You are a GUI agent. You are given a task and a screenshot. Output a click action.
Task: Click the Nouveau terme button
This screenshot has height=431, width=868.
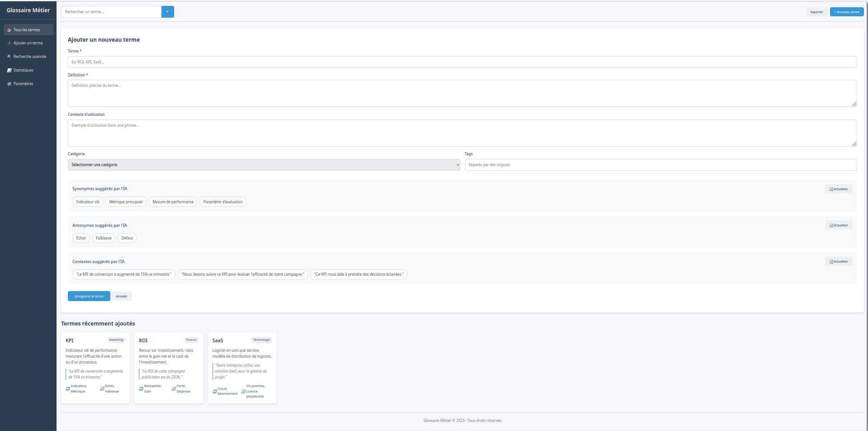pos(846,12)
